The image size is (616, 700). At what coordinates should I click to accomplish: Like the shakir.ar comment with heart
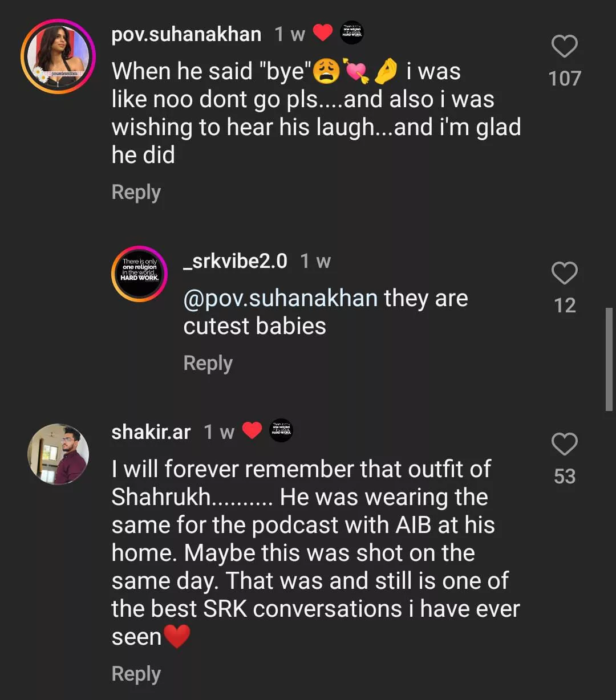565,444
